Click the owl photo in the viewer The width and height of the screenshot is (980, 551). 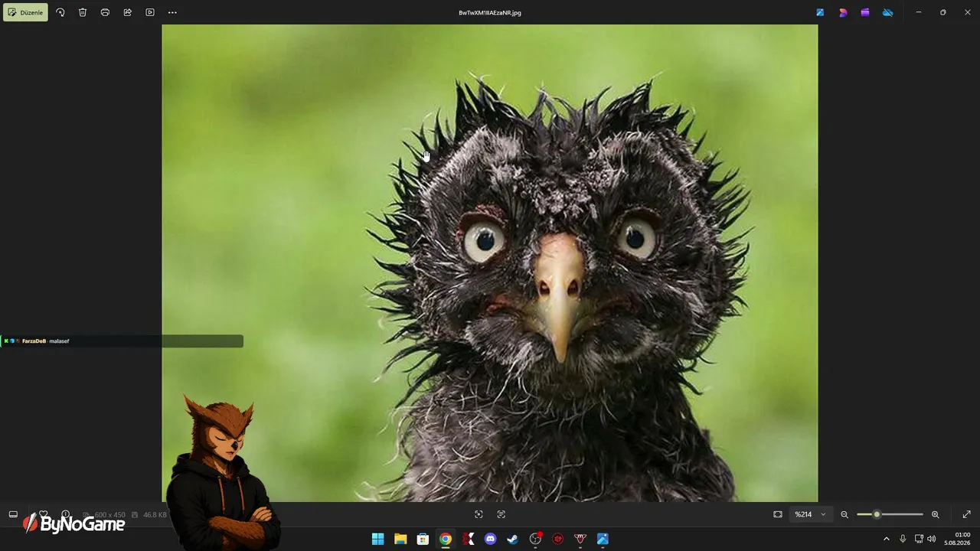tap(490, 263)
